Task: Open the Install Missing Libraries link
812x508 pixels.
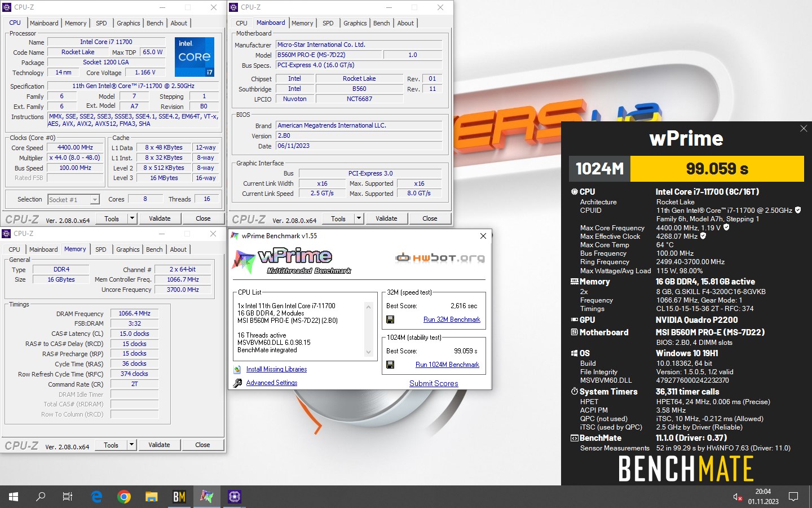Action: click(276, 369)
